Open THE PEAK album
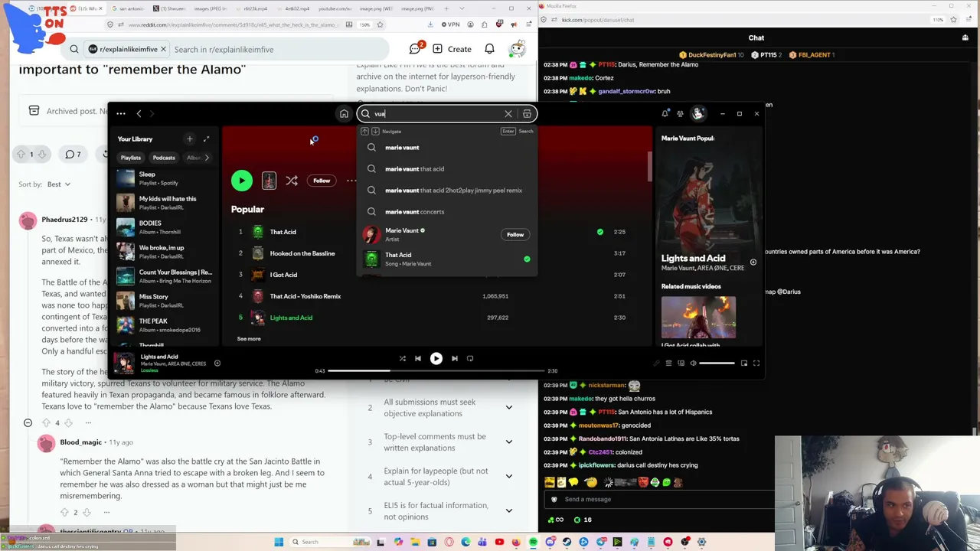 pos(165,325)
